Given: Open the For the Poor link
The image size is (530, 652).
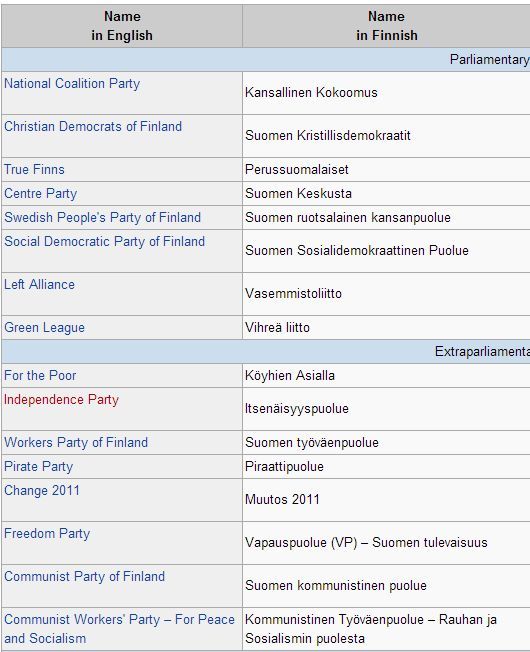Looking at the screenshot, I should click(40, 375).
